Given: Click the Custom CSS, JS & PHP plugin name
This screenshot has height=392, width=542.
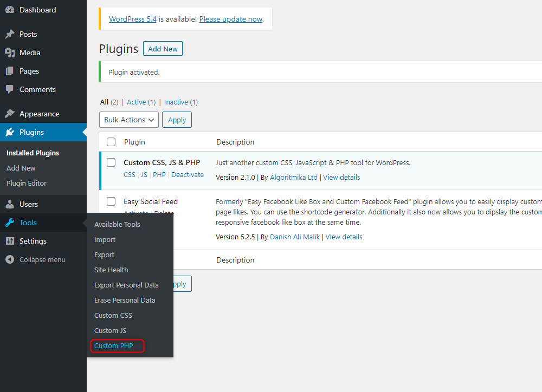Looking at the screenshot, I should point(162,162).
